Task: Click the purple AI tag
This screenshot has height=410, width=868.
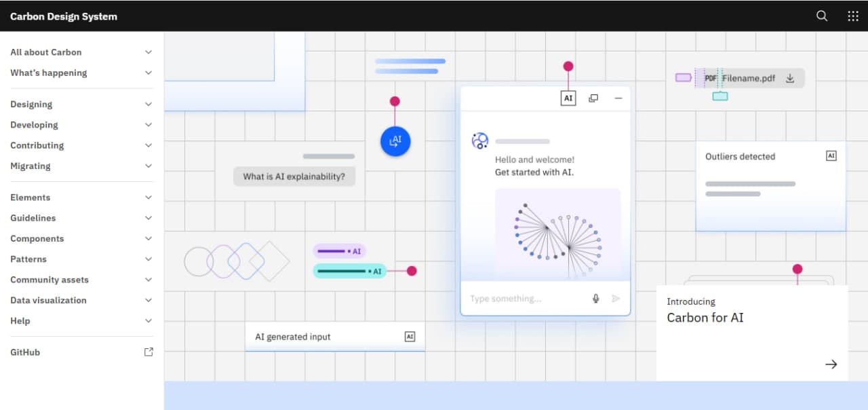Action: (x=340, y=251)
